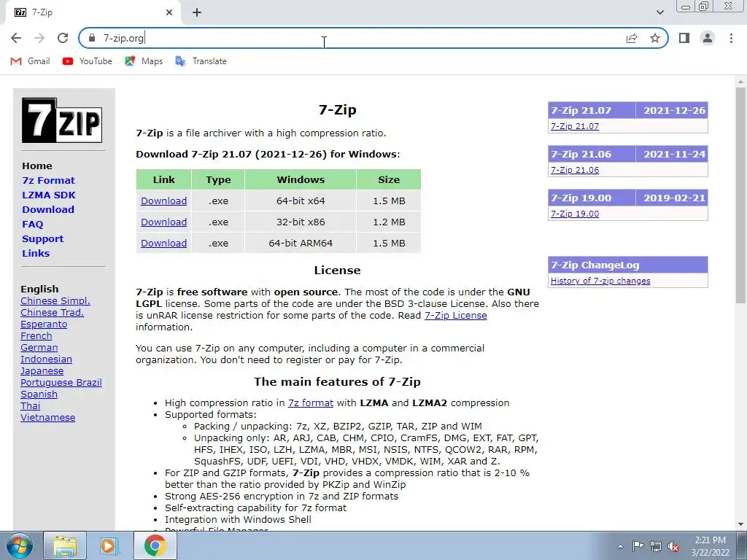Switch language to German
747x560 pixels.
click(x=39, y=348)
